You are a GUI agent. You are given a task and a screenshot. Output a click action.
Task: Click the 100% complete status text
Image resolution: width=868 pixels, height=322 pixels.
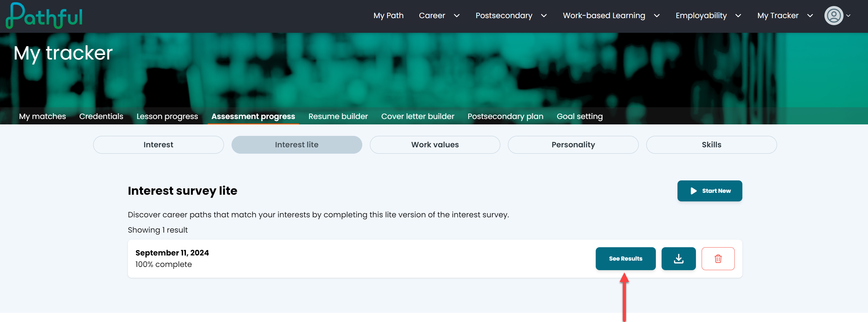tap(163, 264)
